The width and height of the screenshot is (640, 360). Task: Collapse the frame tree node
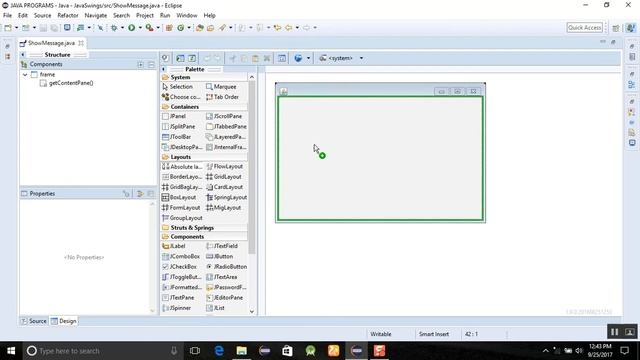(25, 75)
